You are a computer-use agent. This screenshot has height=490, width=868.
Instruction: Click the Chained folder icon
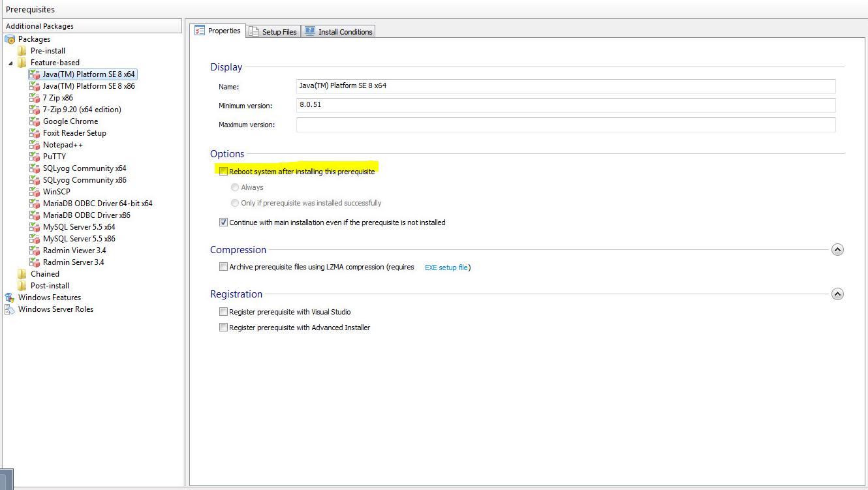22,274
